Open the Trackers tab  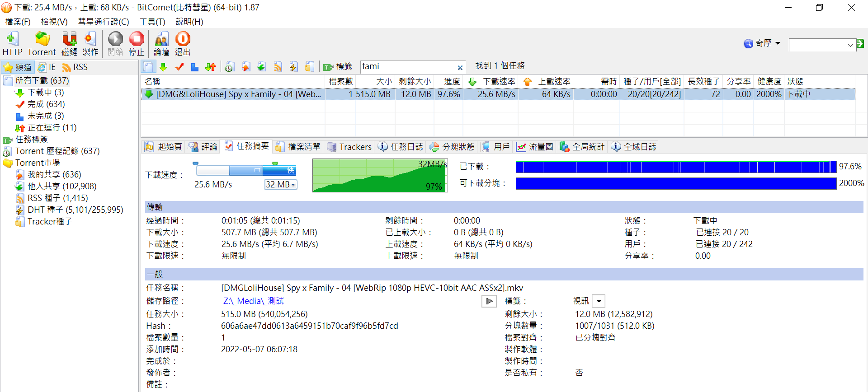tap(349, 147)
